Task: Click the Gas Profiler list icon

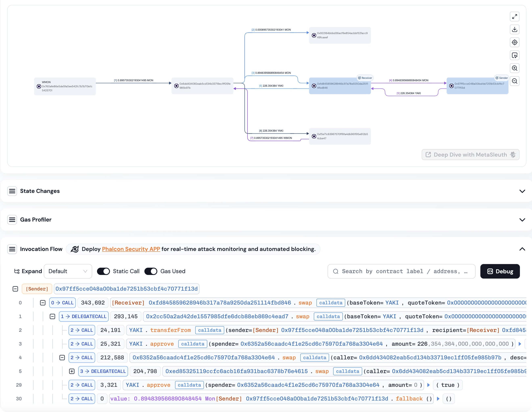Action: tap(12, 220)
